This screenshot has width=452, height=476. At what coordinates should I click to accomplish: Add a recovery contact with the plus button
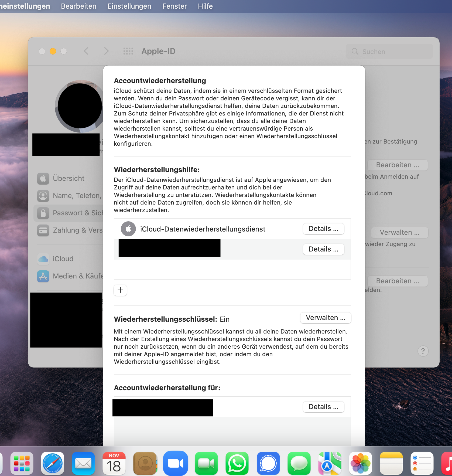click(x=120, y=290)
